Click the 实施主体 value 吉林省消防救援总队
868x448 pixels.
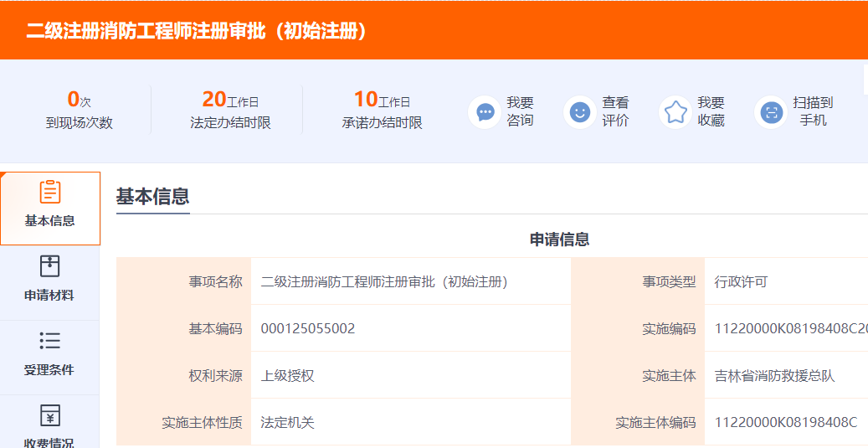[x=774, y=375]
